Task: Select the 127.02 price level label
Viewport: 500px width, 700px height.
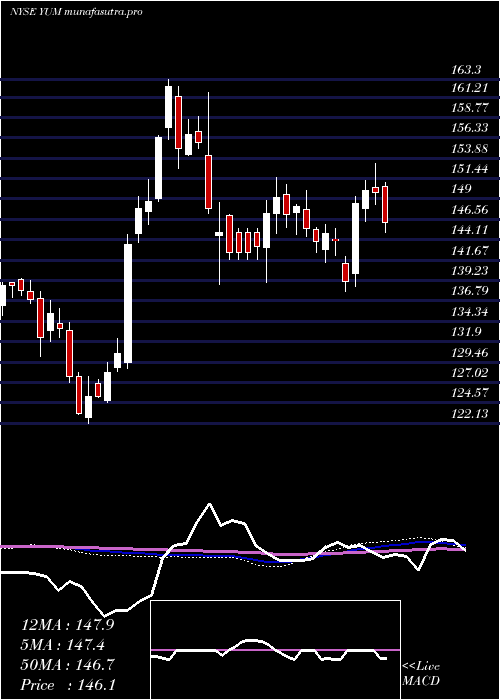Action: [470, 372]
